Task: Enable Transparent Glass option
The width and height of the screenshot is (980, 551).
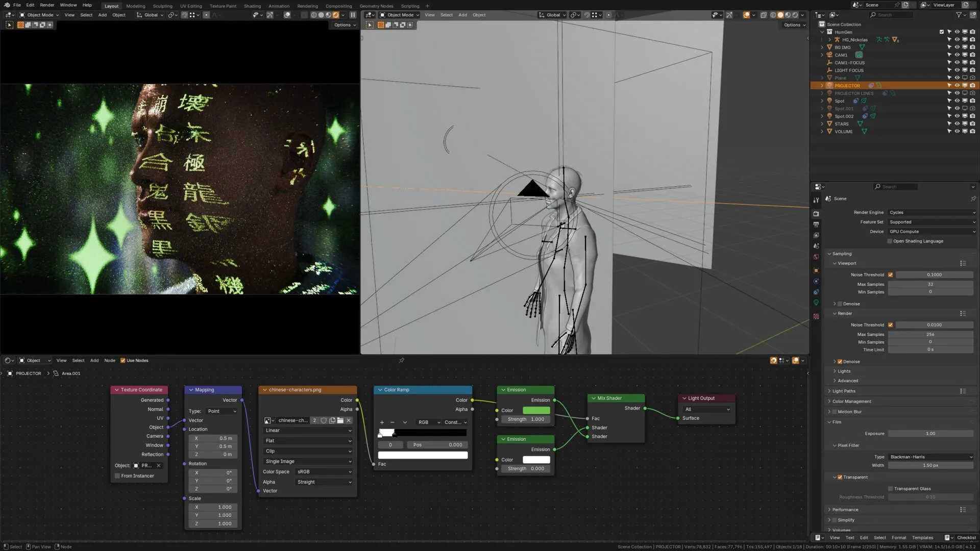Action: (x=891, y=489)
